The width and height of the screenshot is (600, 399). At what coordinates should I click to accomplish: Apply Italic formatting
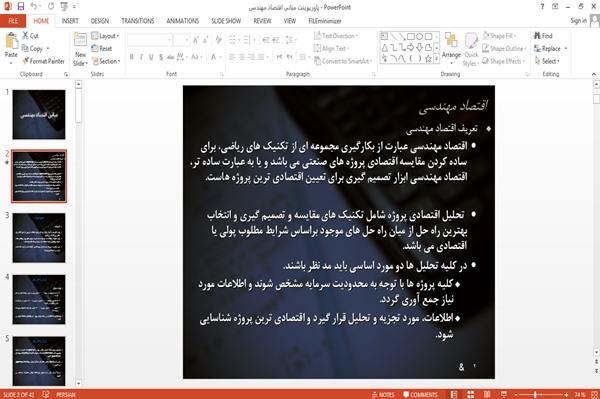click(x=141, y=57)
